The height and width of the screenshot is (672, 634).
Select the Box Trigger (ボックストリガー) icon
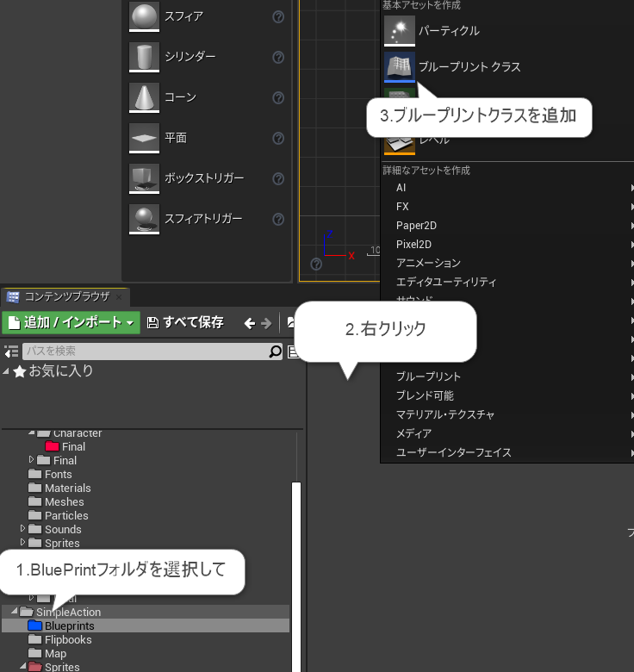(x=144, y=178)
